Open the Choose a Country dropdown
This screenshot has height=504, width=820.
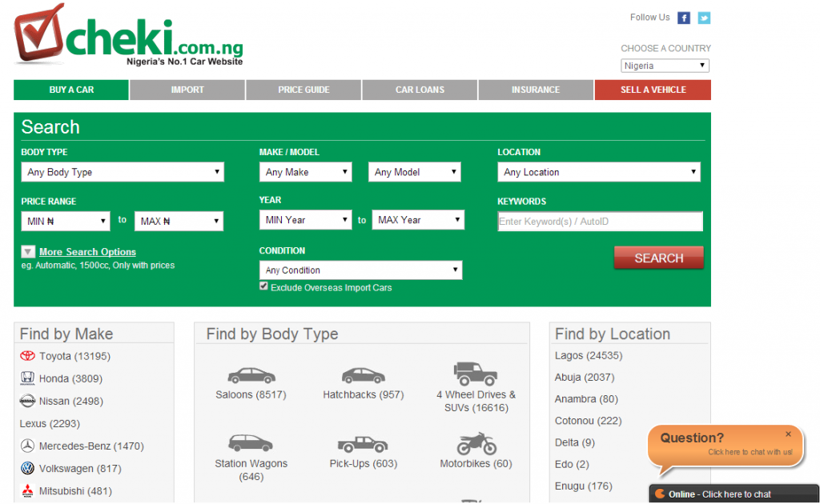(665, 66)
